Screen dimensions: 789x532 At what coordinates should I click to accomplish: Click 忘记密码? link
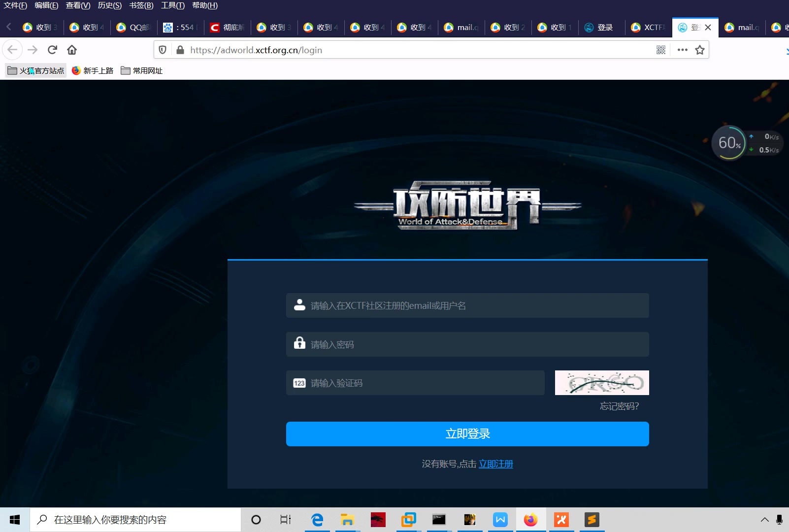point(619,406)
